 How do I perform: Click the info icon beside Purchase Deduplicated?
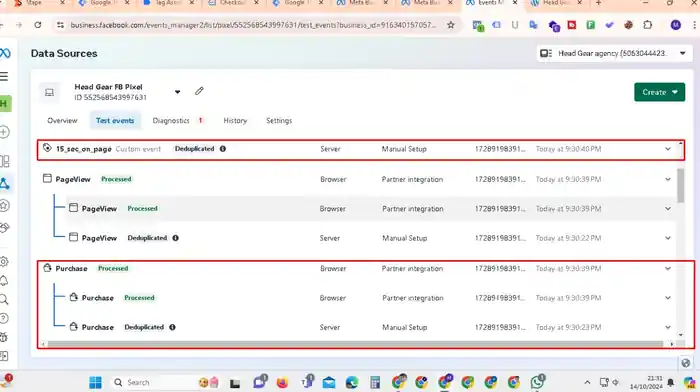(172, 327)
